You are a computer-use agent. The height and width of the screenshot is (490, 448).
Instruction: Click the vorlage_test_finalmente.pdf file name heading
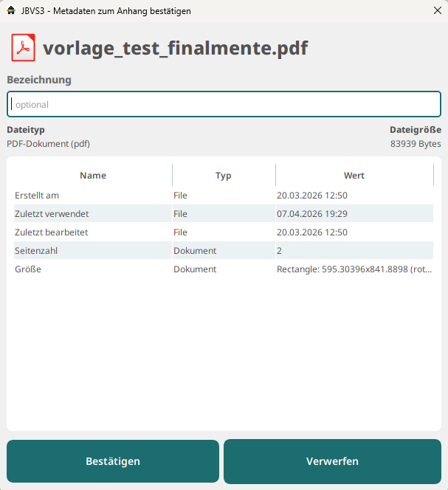coord(175,49)
